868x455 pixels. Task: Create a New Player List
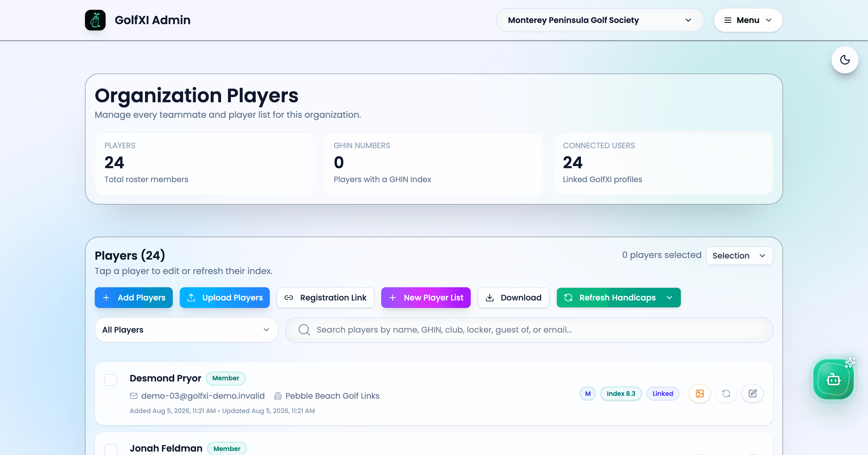pos(426,298)
